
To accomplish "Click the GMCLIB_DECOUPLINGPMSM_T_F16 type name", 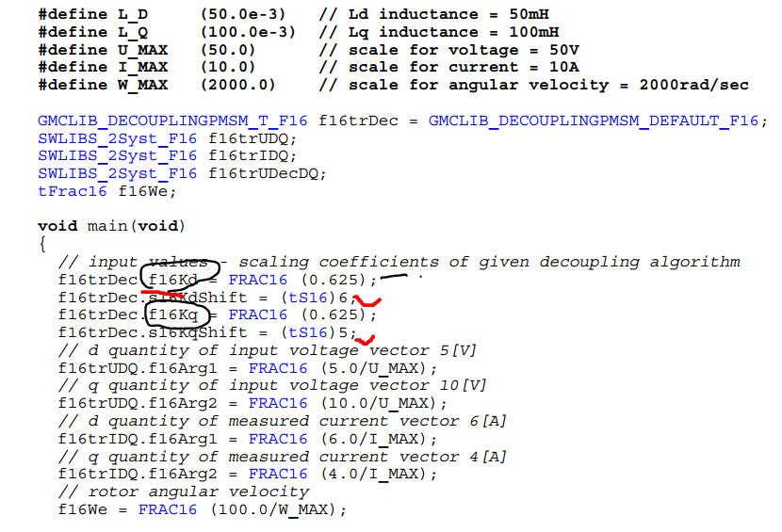I will coord(172,121).
